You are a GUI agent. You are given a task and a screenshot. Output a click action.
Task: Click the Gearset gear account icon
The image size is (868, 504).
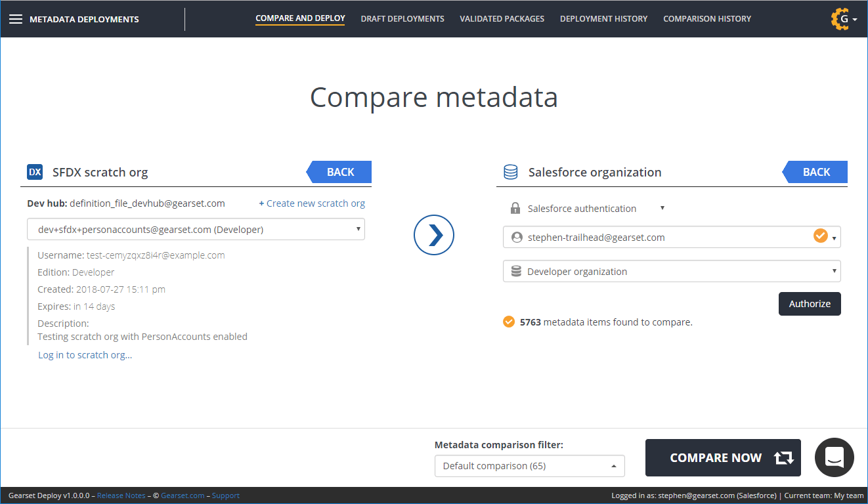(x=840, y=19)
